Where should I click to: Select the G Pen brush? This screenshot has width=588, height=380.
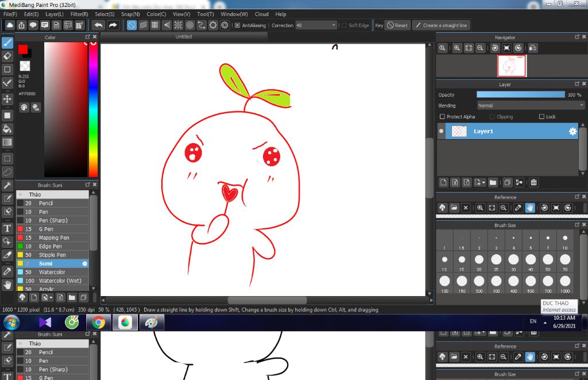click(52, 229)
